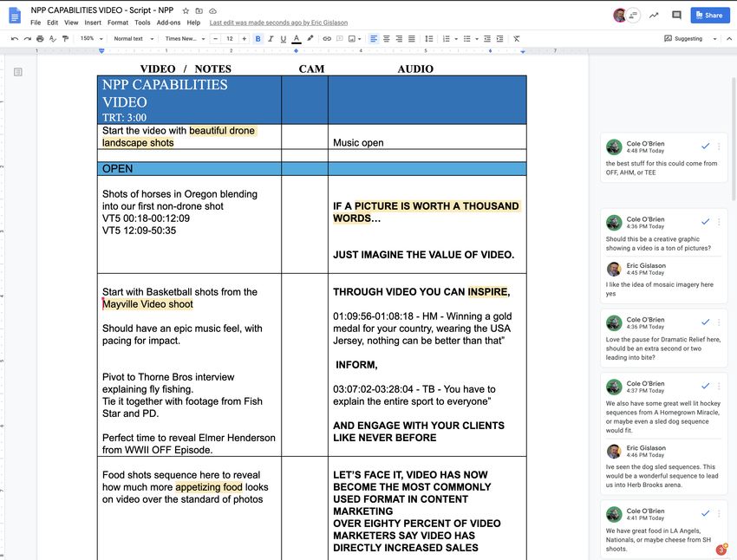Redo the last action

(x=27, y=38)
